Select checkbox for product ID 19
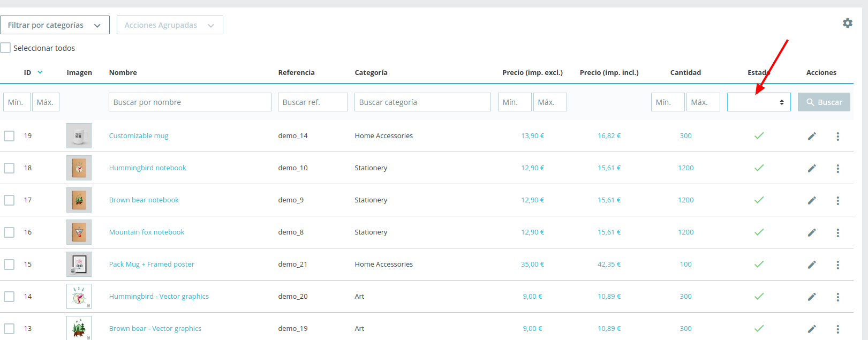The height and width of the screenshot is (340, 868). coord(9,136)
